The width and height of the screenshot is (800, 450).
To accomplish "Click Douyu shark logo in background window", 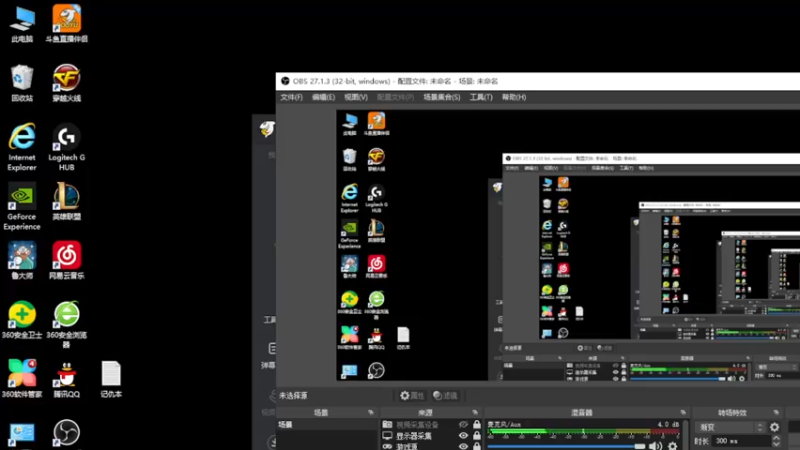I will (267, 129).
